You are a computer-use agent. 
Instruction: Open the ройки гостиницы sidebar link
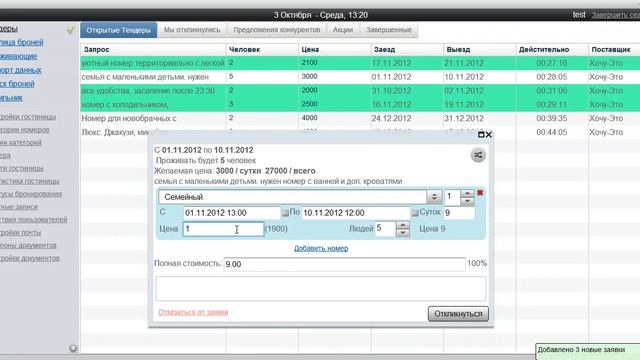coord(28,117)
